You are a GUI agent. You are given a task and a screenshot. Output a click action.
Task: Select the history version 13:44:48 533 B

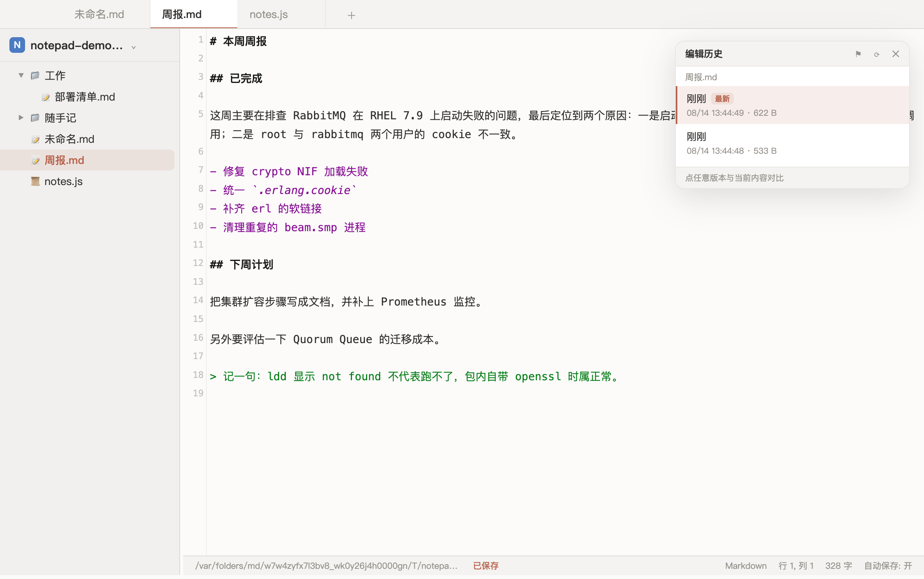click(792, 144)
